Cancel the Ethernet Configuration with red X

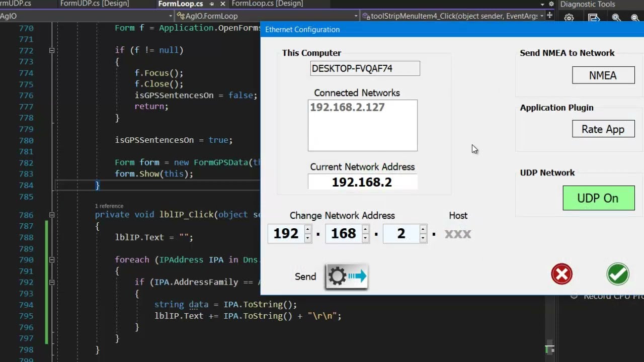pyautogui.click(x=561, y=274)
